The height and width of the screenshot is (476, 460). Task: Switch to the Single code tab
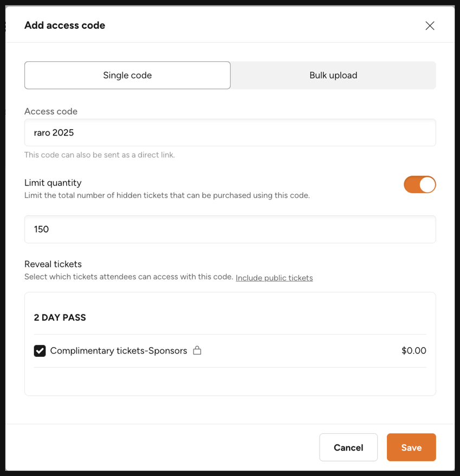click(x=127, y=75)
